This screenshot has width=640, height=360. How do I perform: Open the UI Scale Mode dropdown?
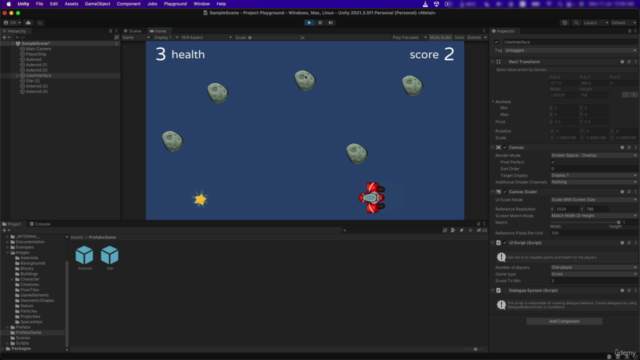[594, 200]
